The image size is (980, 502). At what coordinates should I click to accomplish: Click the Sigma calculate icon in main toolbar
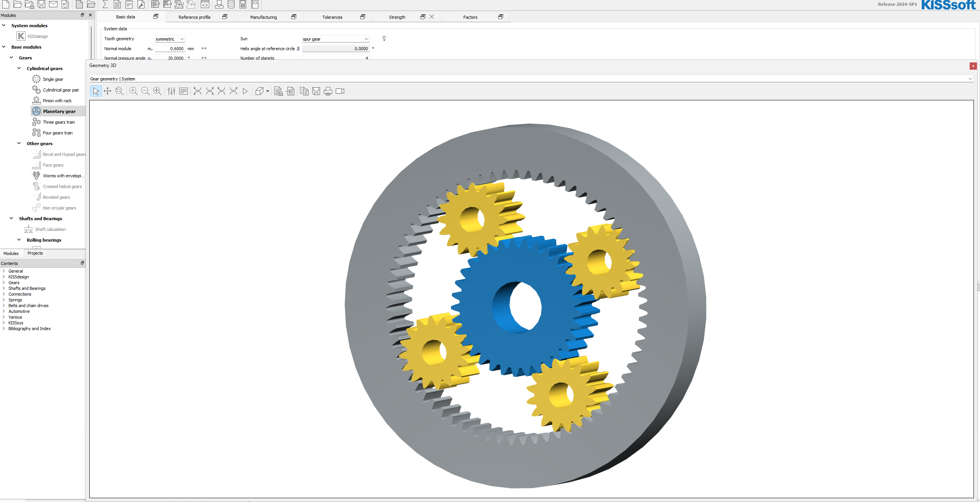105,4
